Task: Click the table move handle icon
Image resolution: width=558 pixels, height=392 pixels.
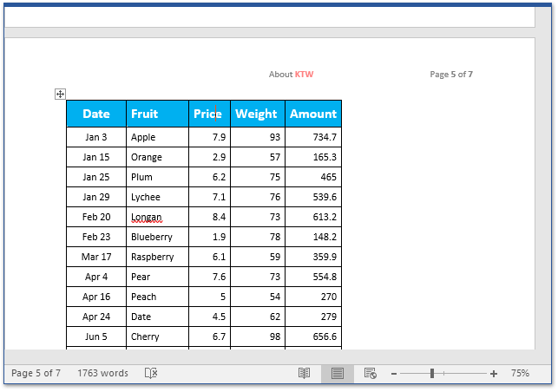Action: [61, 94]
